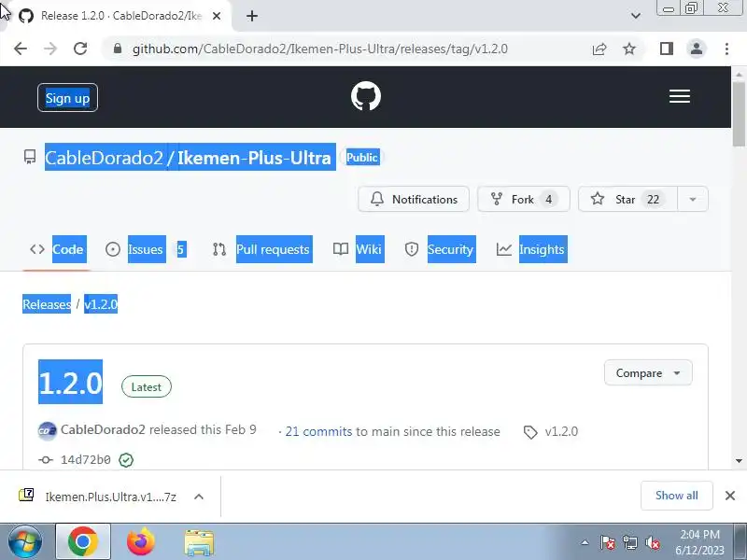Viewport: 747px width, 560px height.
Task: Click the GitHub Octocat logo
Action: tap(366, 96)
